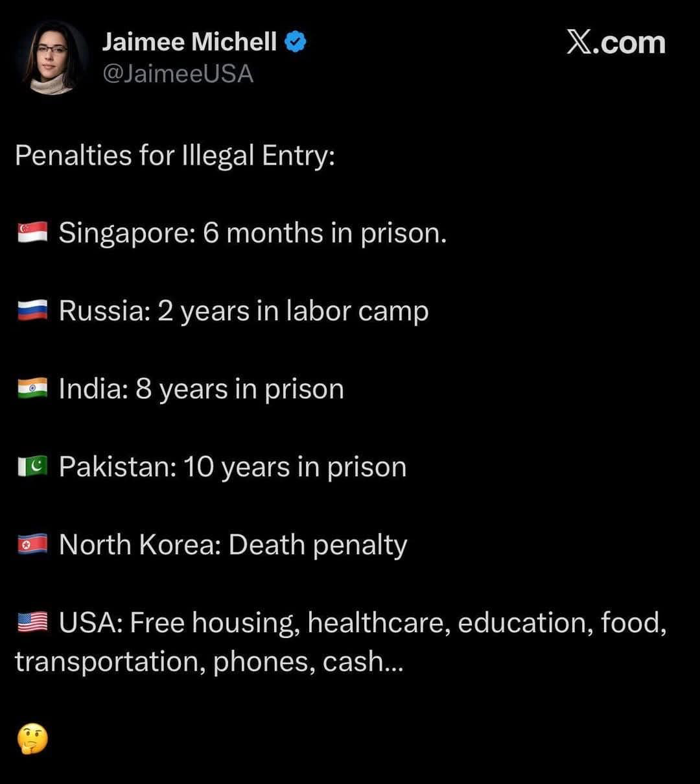This screenshot has height=784, width=700.
Task: Click the 'North Korea: Death penalty' line
Action: [x=233, y=545]
